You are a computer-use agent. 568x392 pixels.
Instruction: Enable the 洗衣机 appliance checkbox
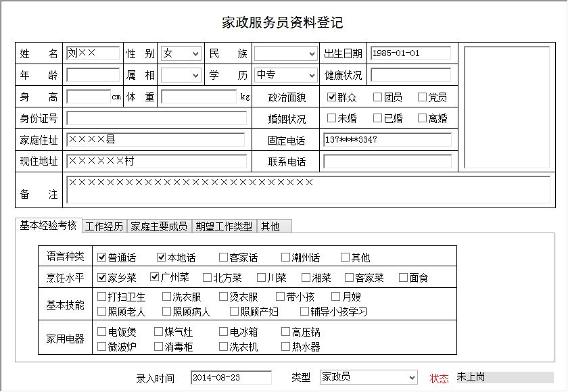click(224, 347)
